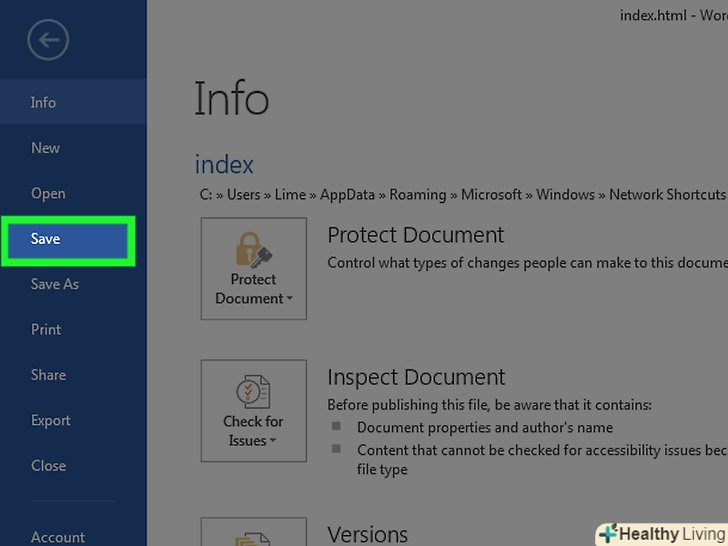Click the Protect Document heading text
Image resolution: width=728 pixels, height=546 pixels.
(x=416, y=235)
